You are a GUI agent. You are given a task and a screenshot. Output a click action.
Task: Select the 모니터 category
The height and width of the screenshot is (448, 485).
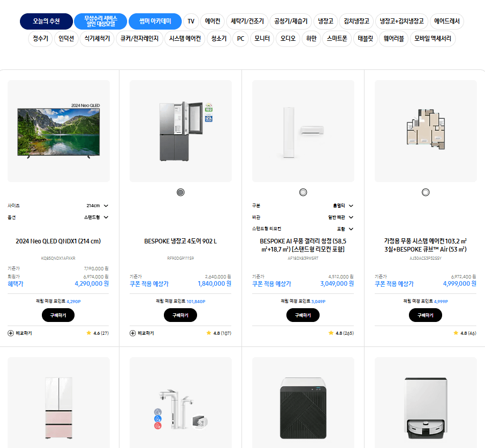(x=262, y=39)
